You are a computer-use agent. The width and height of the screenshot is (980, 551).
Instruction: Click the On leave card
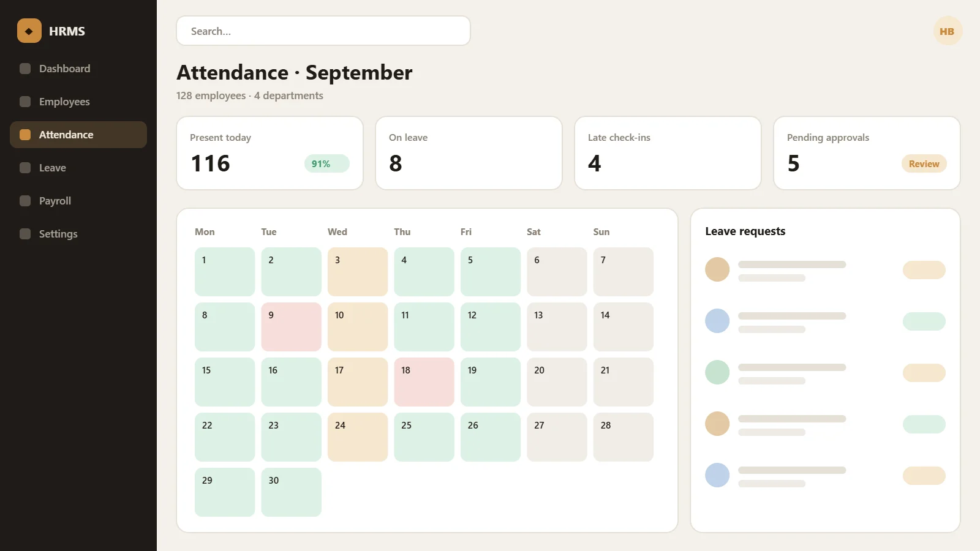pyautogui.click(x=469, y=153)
